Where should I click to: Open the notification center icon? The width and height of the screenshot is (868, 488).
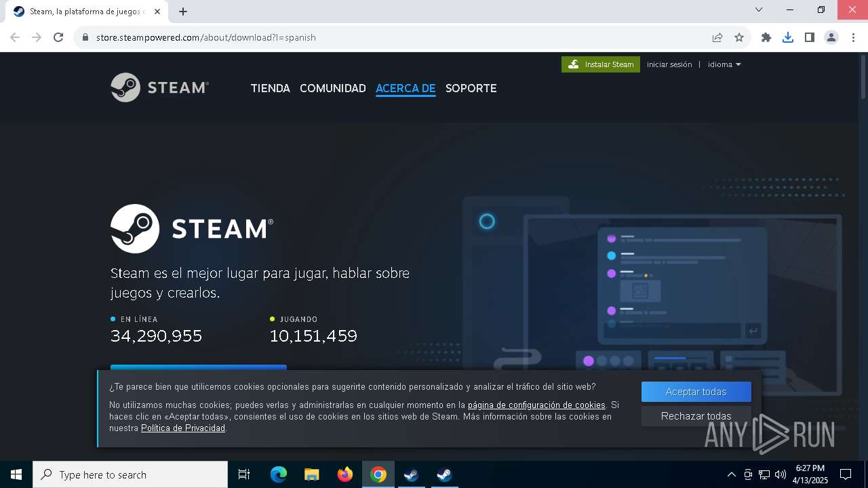tap(846, 474)
